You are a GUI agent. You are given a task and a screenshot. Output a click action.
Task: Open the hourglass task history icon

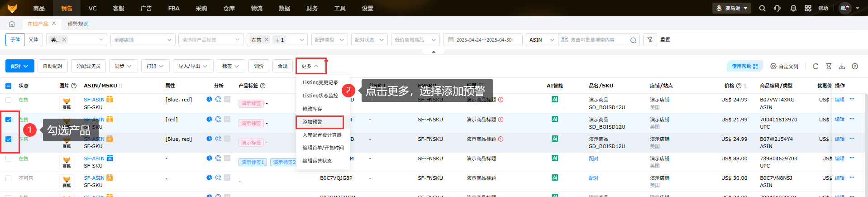[x=829, y=66]
